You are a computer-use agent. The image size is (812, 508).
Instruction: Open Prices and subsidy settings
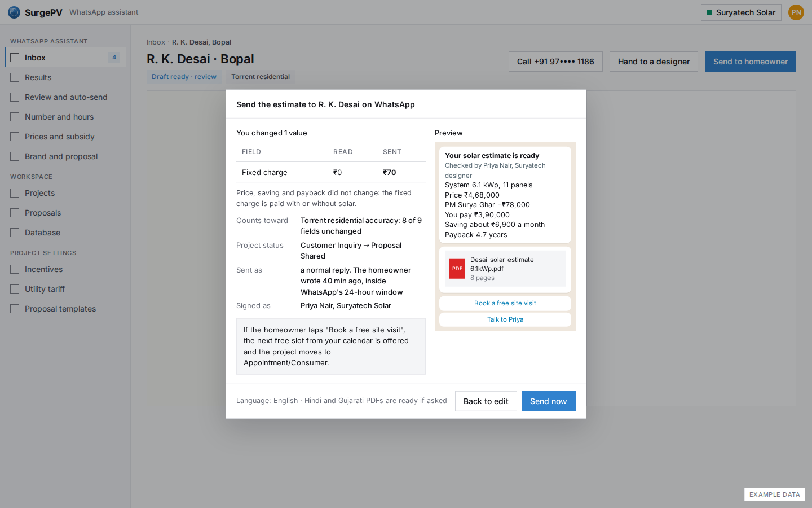tap(65, 137)
